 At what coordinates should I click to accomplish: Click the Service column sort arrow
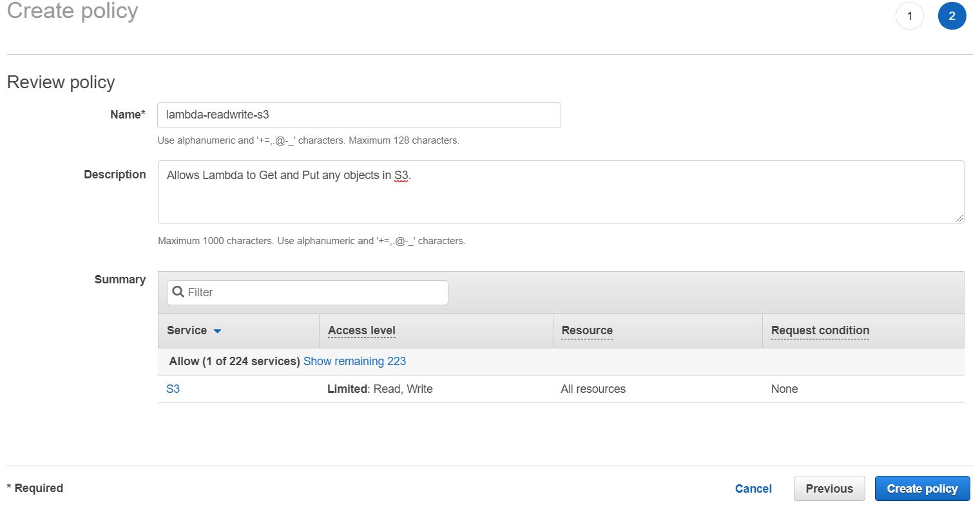tap(217, 331)
